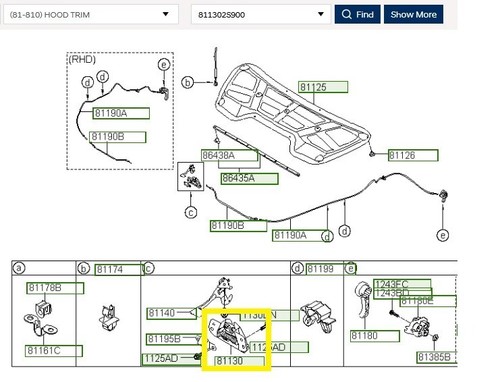
Task: Click the Find button
Action: click(357, 14)
